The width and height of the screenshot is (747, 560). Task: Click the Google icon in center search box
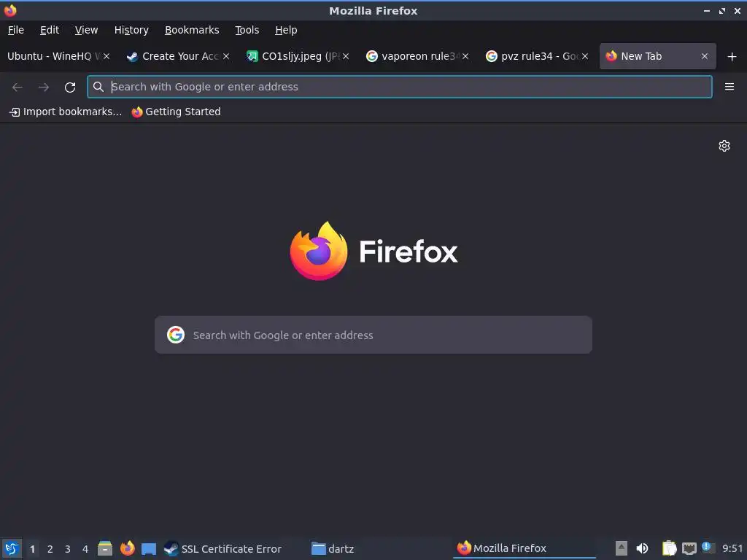click(x=176, y=335)
